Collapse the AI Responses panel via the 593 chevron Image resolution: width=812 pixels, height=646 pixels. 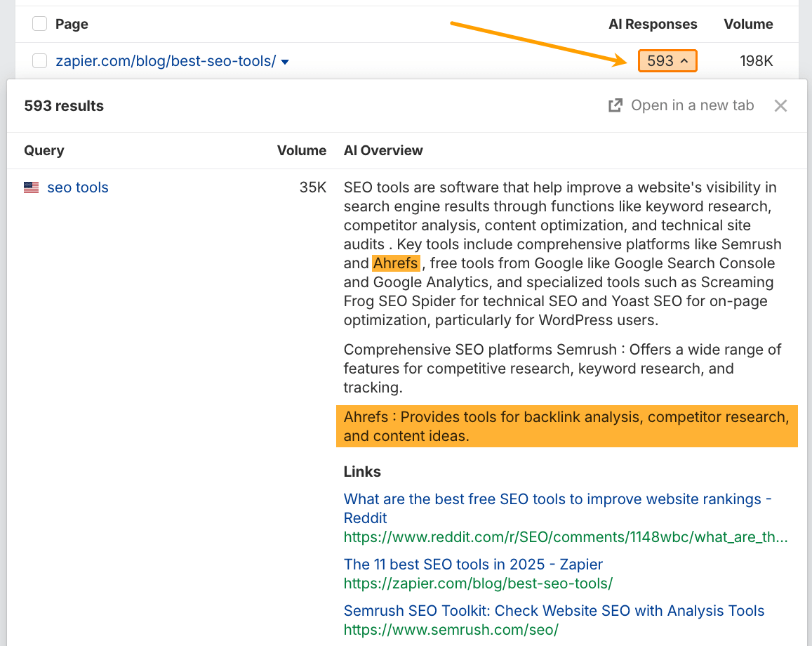tap(683, 60)
